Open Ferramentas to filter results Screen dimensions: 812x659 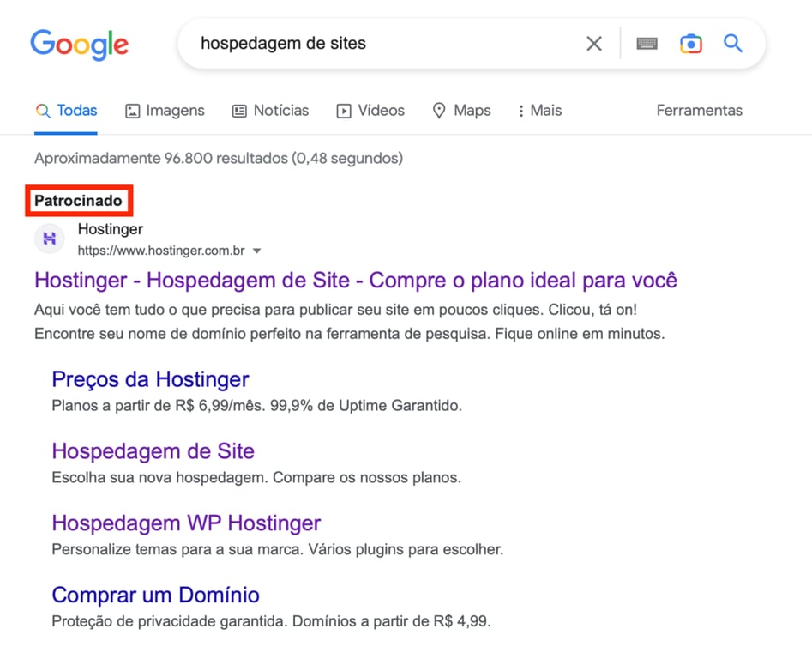point(699,111)
